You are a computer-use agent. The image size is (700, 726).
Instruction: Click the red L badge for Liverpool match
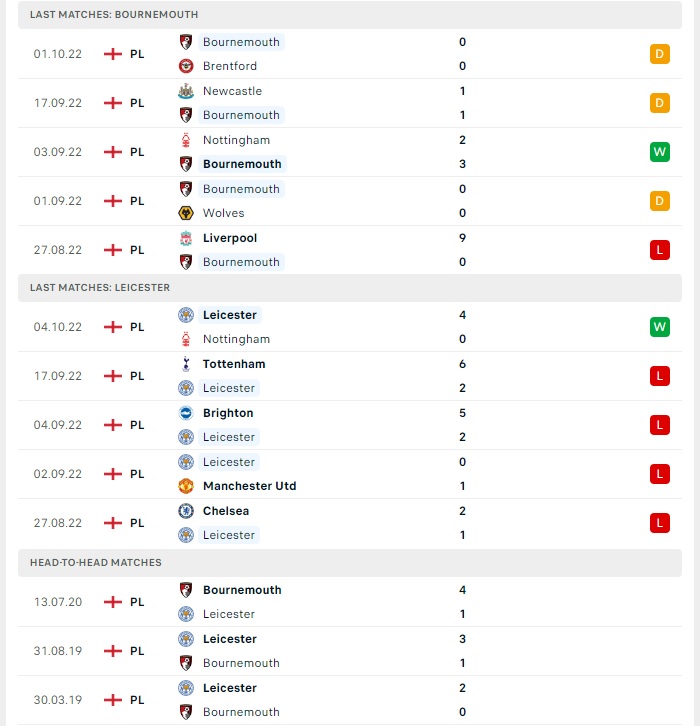click(660, 250)
